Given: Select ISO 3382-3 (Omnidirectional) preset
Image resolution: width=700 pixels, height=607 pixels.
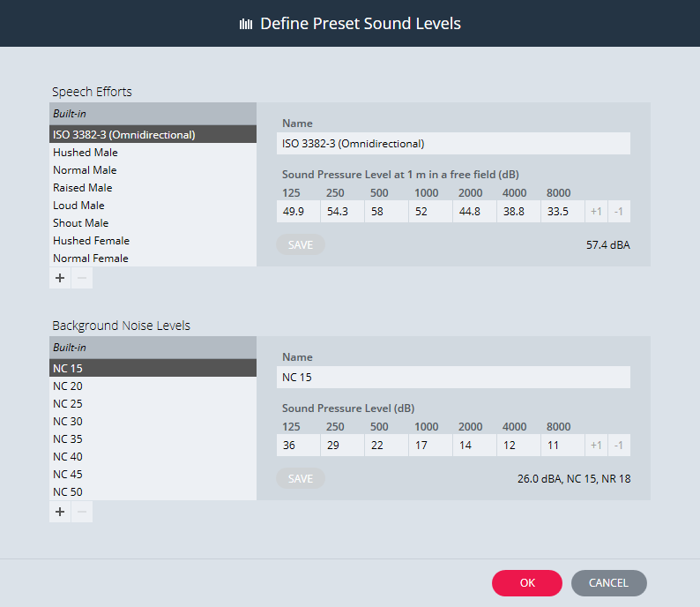Looking at the screenshot, I should coord(153,134).
